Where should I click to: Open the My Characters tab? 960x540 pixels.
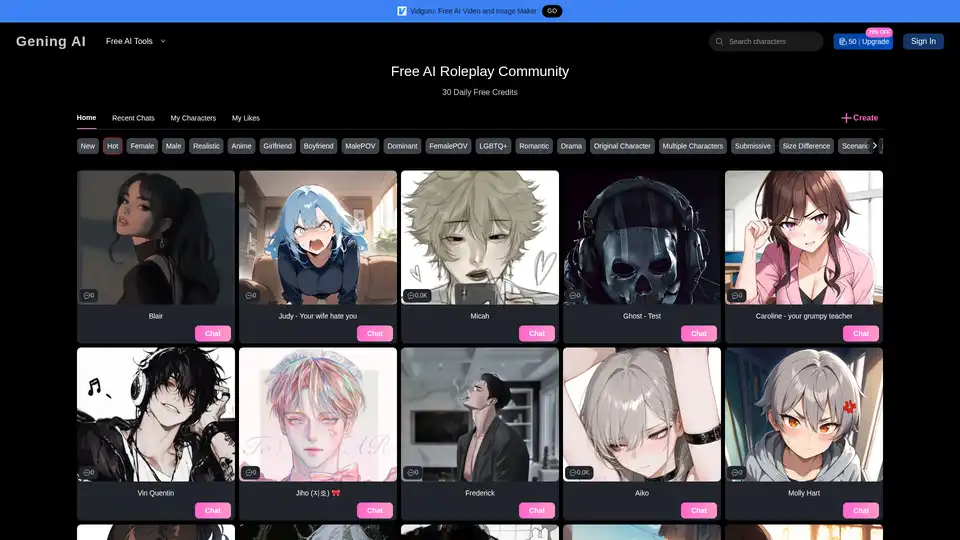tap(193, 118)
